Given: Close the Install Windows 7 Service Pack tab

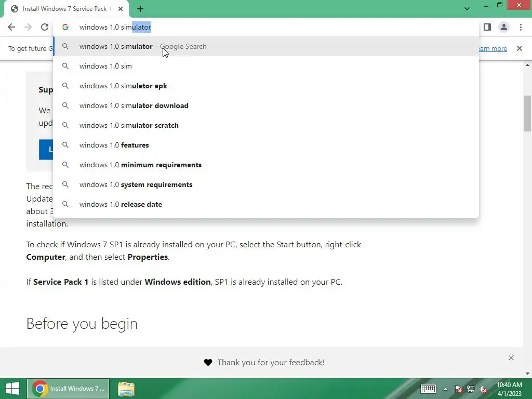Looking at the screenshot, I should tap(121, 9).
